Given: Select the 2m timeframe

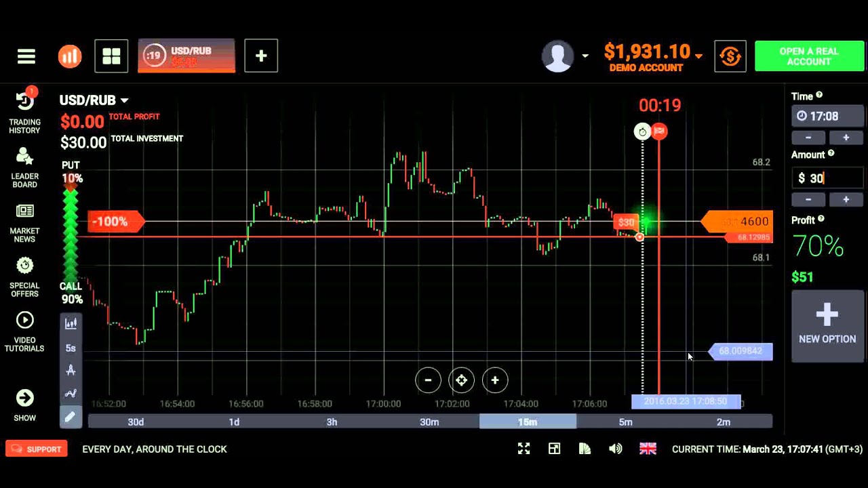Looking at the screenshot, I should click(x=724, y=422).
